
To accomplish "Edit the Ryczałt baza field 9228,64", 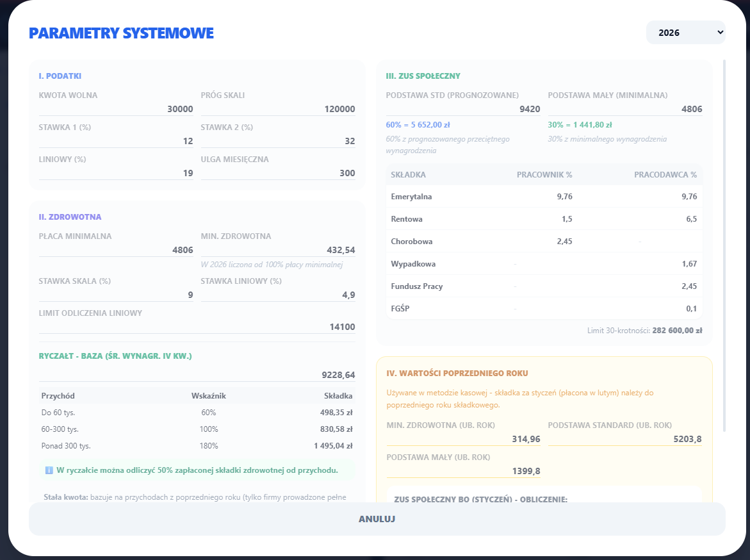I will pos(197,375).
